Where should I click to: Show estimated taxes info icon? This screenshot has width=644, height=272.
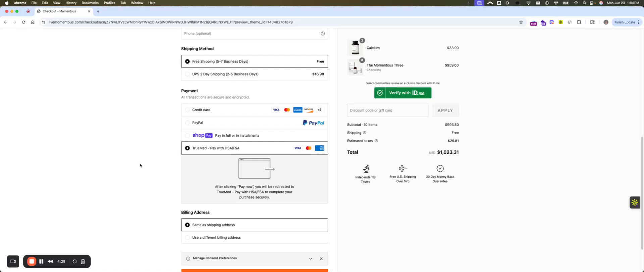click(376, 141)
